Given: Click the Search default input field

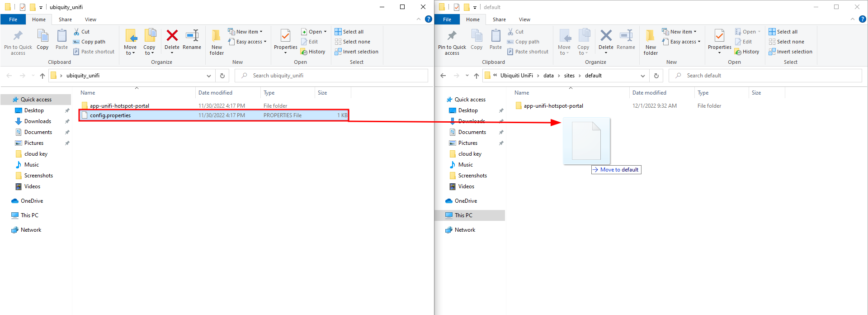Looking at the screenshot, I should click(769, 76).
